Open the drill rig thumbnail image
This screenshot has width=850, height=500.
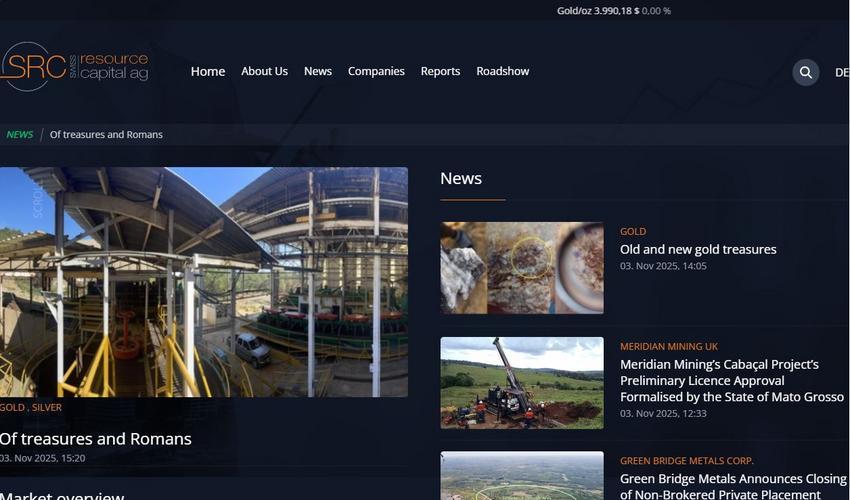pos(521,383)
